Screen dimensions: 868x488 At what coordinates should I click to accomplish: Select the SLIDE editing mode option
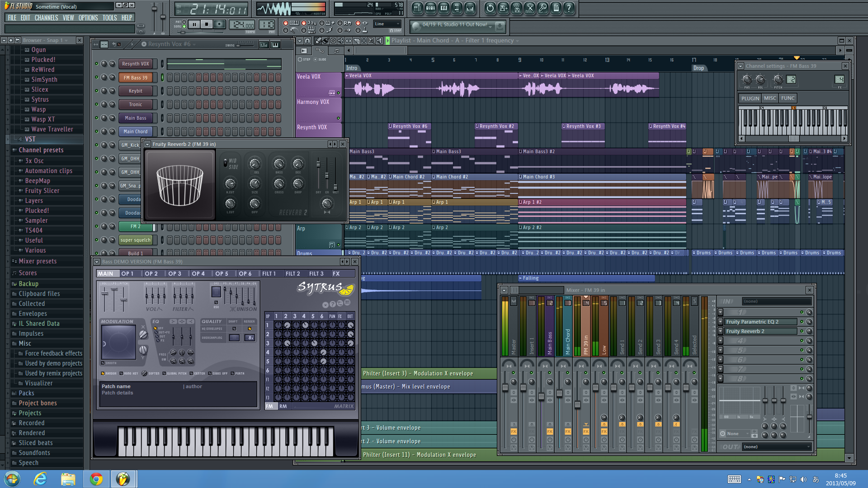coord(316,59)
